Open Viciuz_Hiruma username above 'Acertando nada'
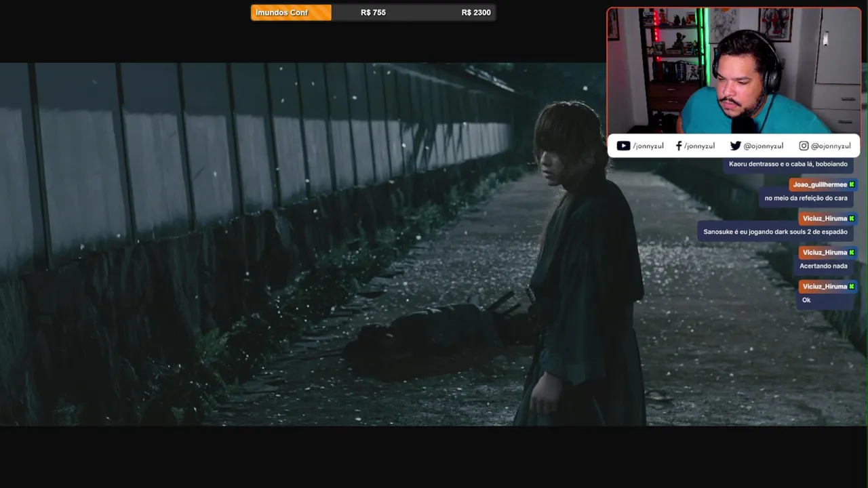This screenshot has width=868, height=488. coord(825,252)
